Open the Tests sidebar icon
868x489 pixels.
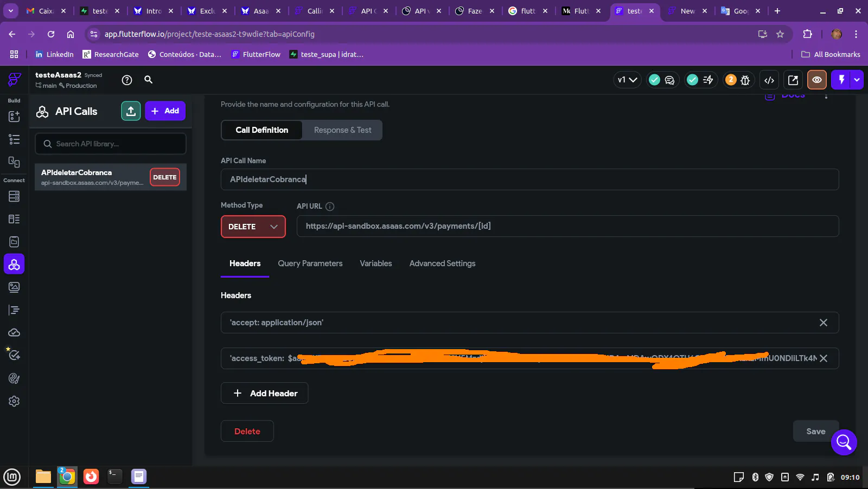tap(14, 355)
